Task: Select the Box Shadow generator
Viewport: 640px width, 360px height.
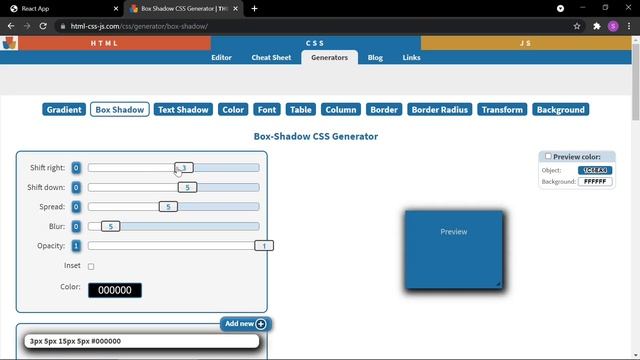Action: click(x=120, y=109)
